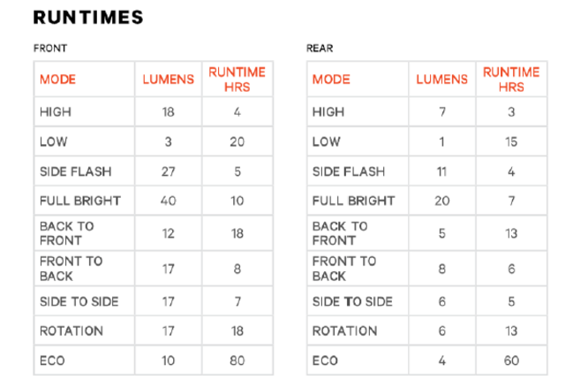Select FRONT TO BACK in the rear table
The width and height of the screenshot is (588, 387).
click(x=343, y=269)
